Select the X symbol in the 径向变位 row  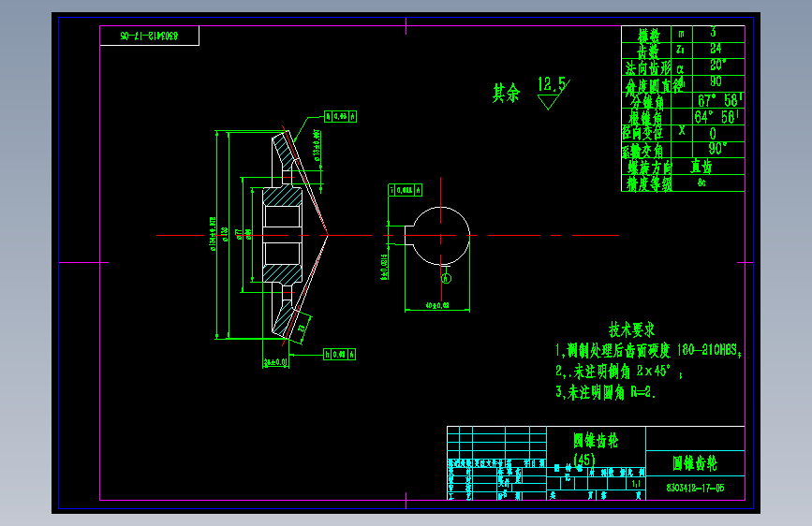coord(682,130)
